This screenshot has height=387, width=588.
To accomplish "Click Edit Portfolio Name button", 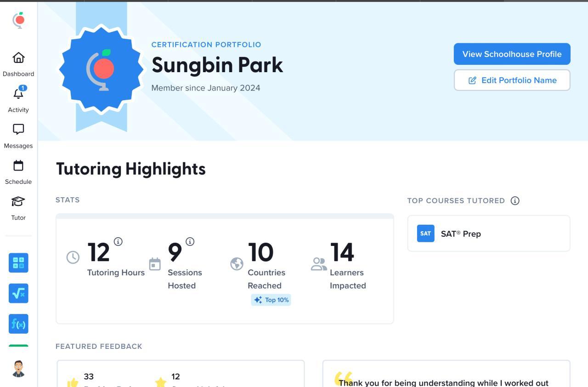I will click(x=512, y=80).
